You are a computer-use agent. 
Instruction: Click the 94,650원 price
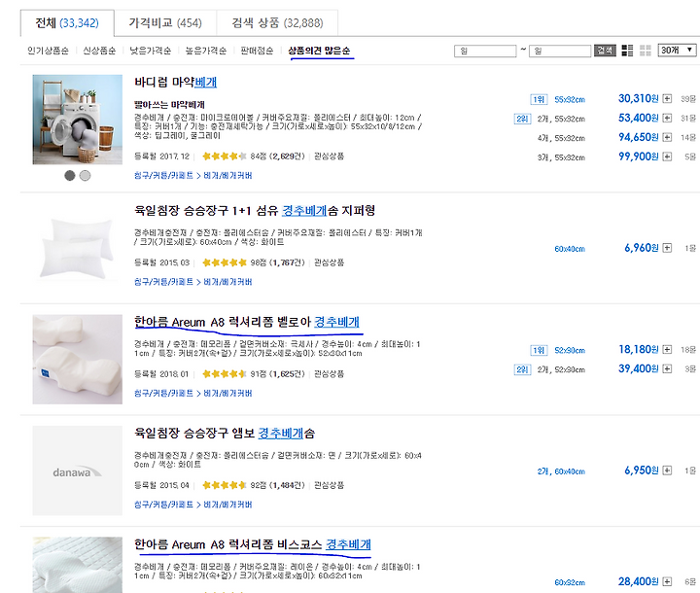tap(639, 137)
